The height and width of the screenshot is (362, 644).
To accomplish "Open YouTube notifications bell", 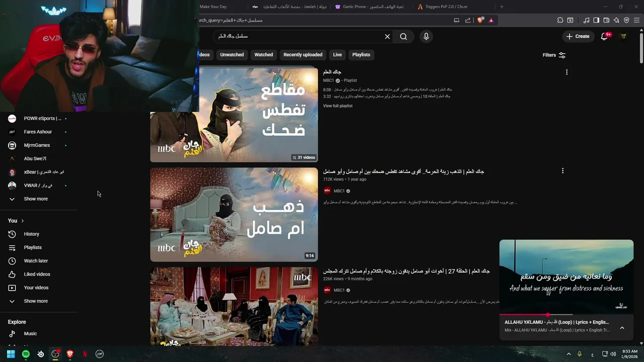I will click(x=605, y=36).
